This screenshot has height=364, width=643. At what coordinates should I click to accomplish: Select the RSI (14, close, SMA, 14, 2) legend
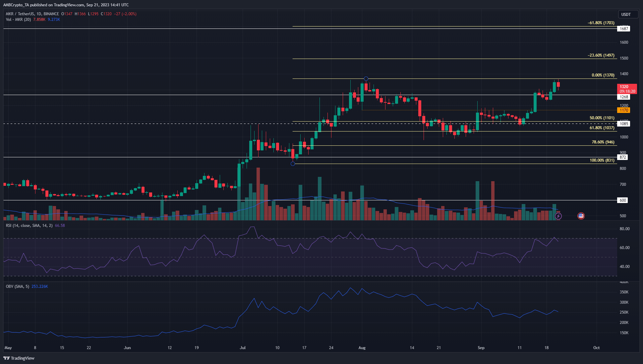pyautogui.click(x=29, y=226)
